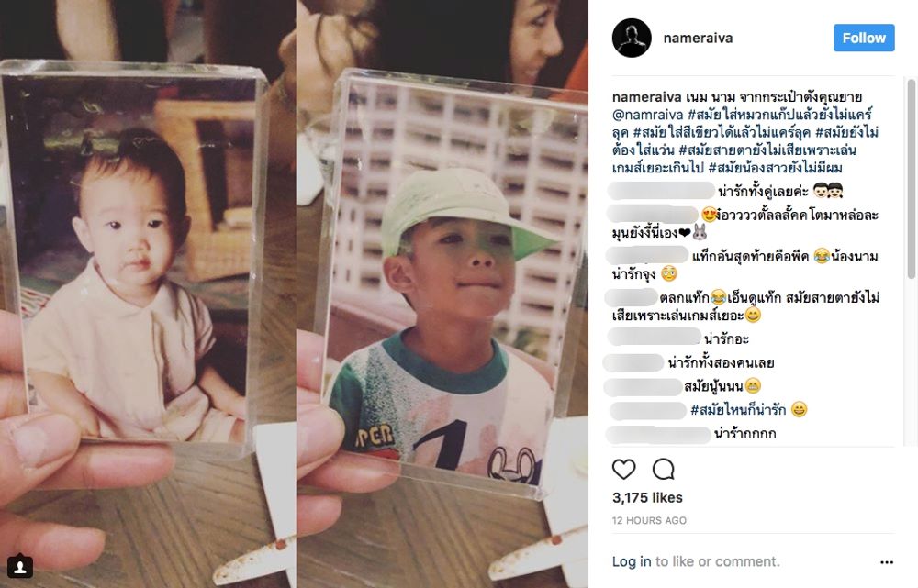Follow the nameraiva account
The height and width of the screenshot is (588, 918).
pyautogui.click(x=864, y=38)
